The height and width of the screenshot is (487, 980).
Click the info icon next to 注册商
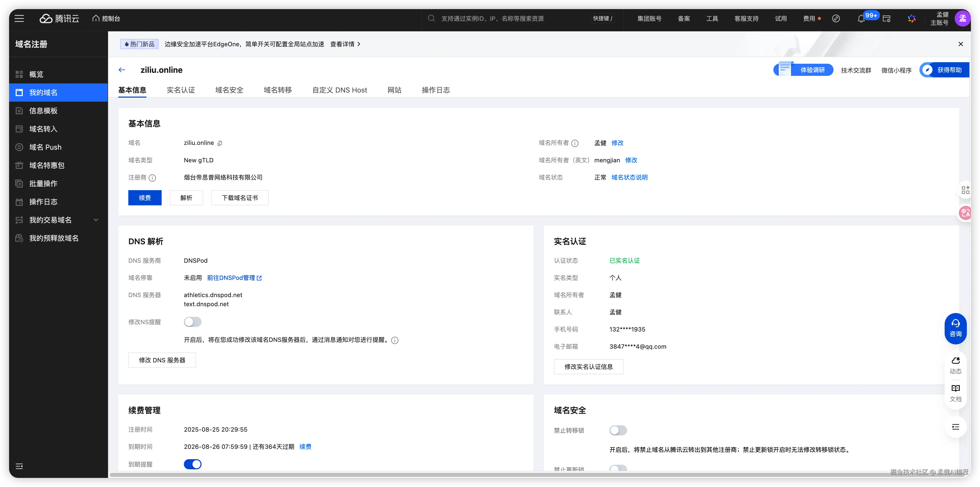coord(152,178)
